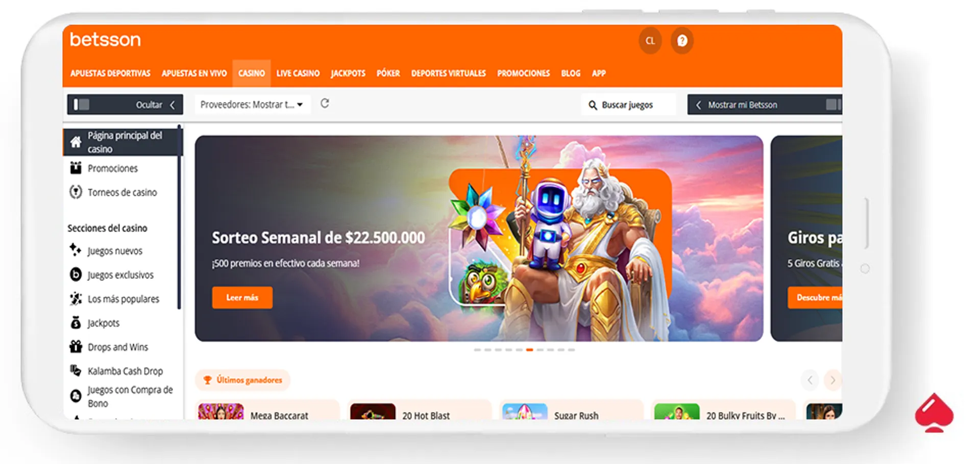Click the Descubre más button

pos(815,297)
